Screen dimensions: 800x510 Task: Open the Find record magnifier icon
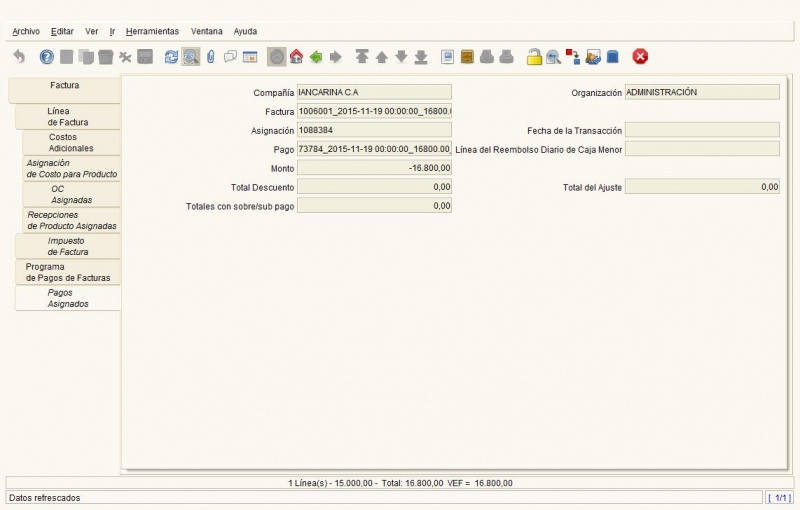point(191,57)
